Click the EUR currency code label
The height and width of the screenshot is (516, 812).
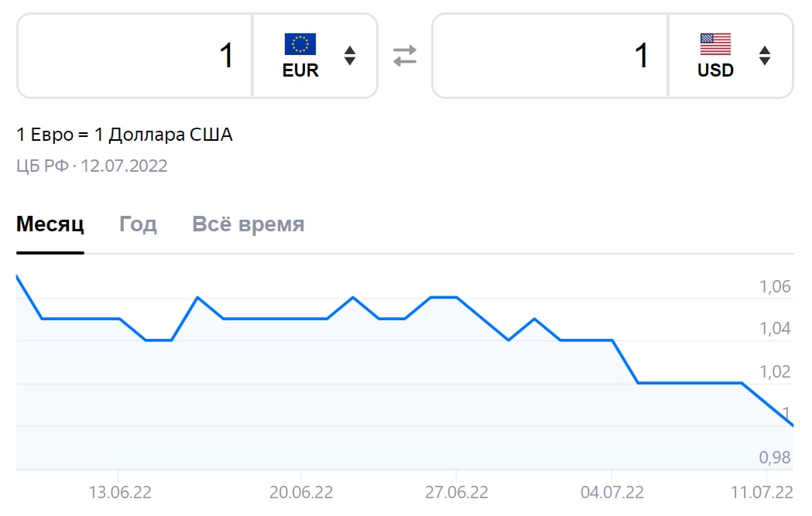[300, 70]
